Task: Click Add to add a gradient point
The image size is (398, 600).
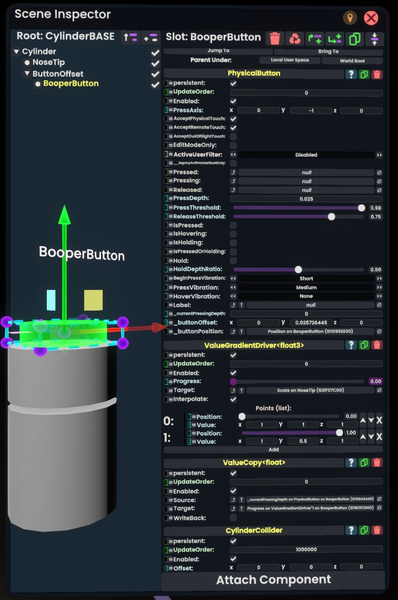Action: click(273, 450)
